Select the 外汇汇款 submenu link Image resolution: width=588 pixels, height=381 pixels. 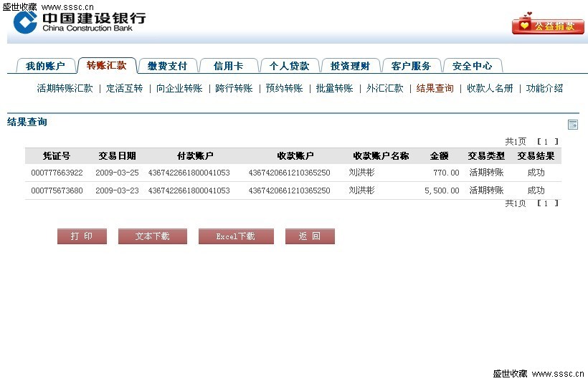click(x=384, y=89)
